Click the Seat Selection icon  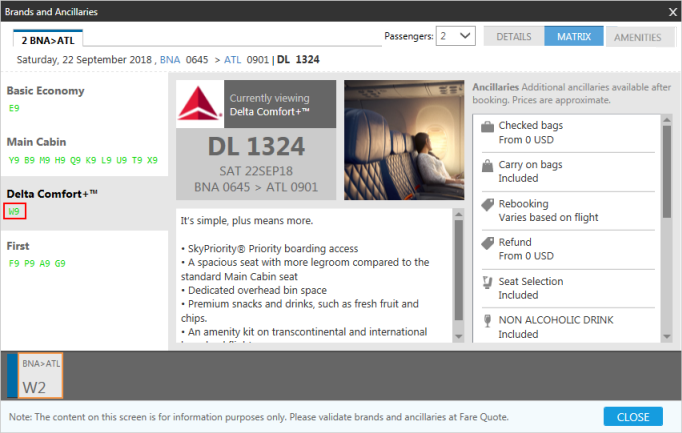point(487,282)
